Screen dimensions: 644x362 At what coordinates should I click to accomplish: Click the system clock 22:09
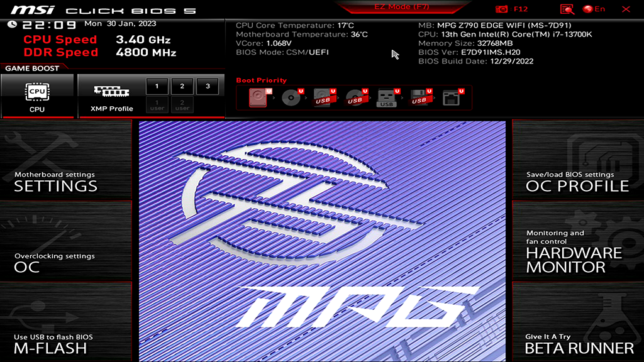coord(49,25)
